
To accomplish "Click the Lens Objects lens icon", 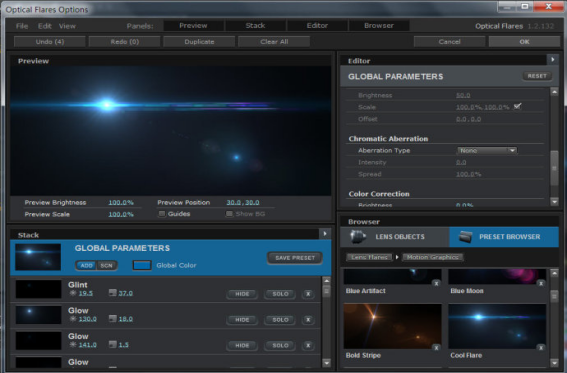I will (x=358, y=237).
